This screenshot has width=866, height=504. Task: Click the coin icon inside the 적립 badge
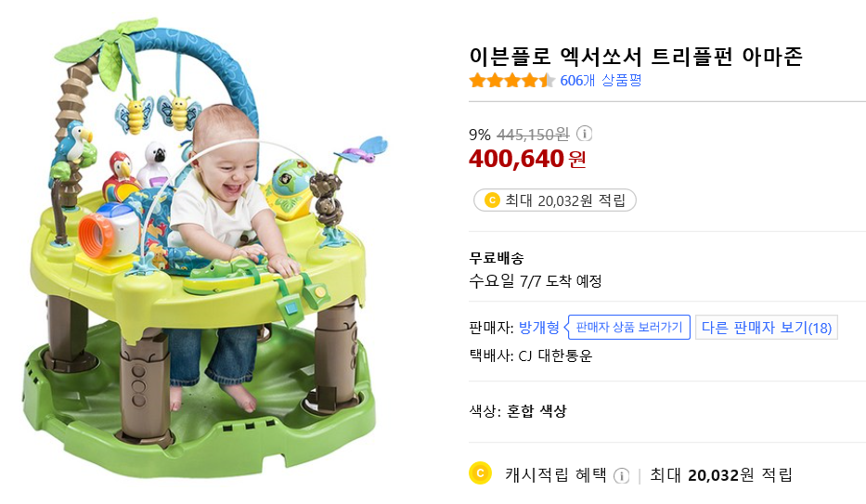coord(491,200)
